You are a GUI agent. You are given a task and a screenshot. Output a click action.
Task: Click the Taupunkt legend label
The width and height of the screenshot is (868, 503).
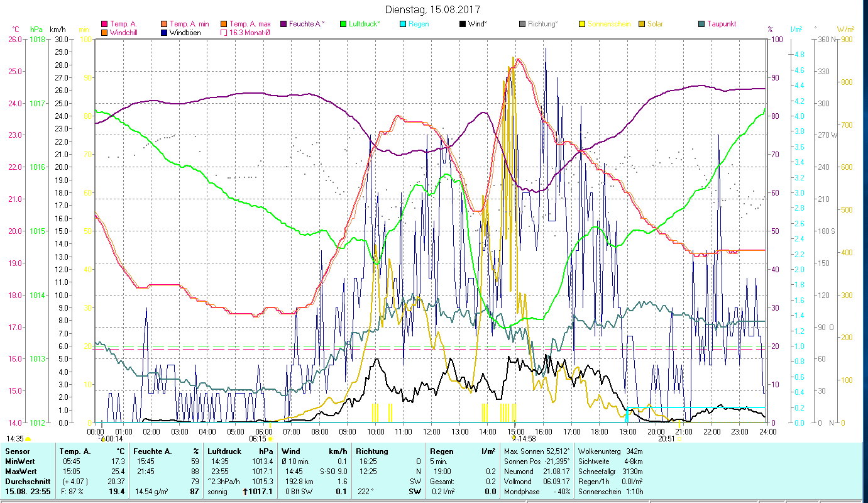[x=722, y=24]
